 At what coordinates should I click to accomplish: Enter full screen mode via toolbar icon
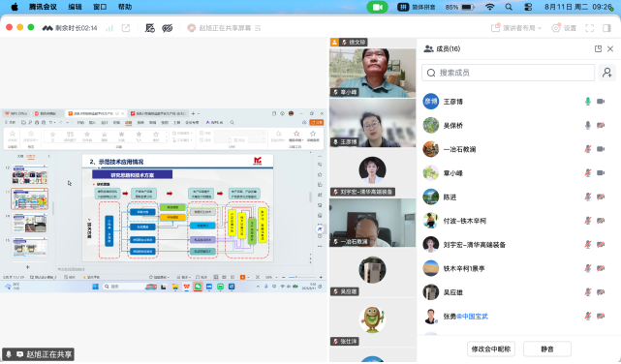[x=589, y=28]
